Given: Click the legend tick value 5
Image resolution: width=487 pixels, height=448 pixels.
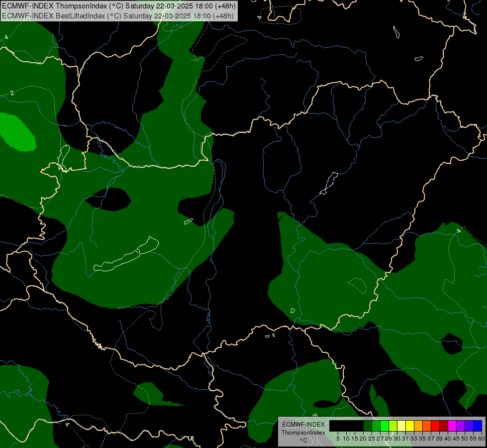Looking at the screenshot, I should coord(338,439).
